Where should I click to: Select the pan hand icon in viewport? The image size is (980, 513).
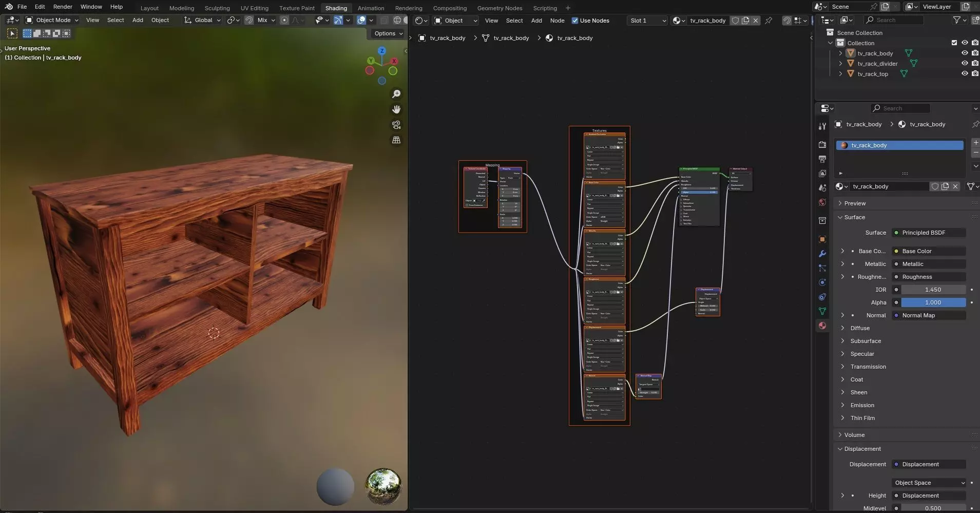[x=396, y=109]
